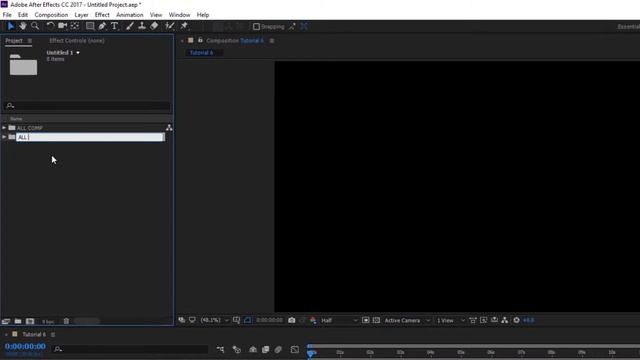
Task: Select the Eraser tool
Action: click(x=154, y=26)
